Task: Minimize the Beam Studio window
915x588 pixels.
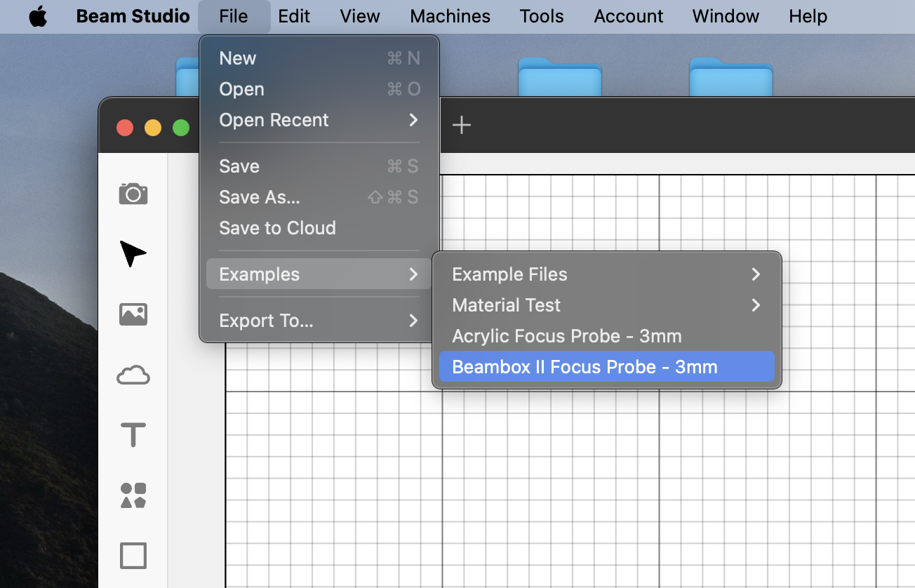Action: [153, 127]
